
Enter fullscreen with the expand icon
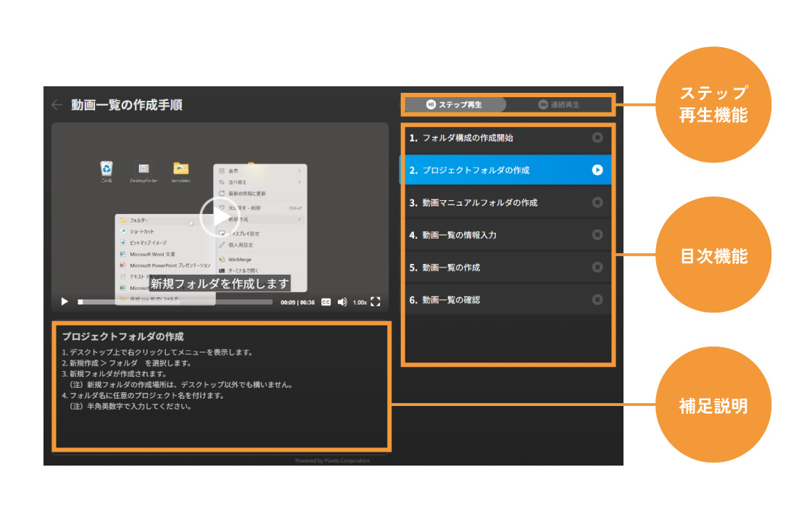click(376, 302)
